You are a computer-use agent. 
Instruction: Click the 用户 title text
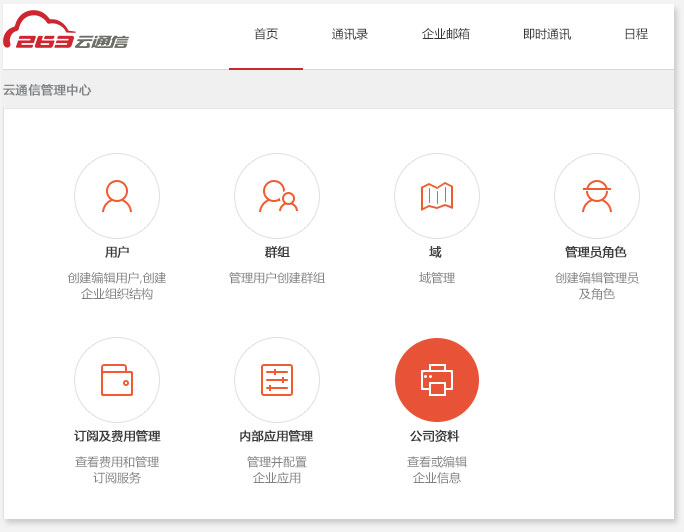click(x=117, y=252)
